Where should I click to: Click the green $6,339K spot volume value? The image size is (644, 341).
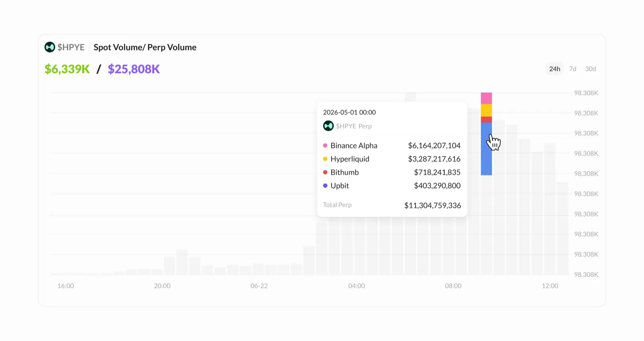[67, 69]
